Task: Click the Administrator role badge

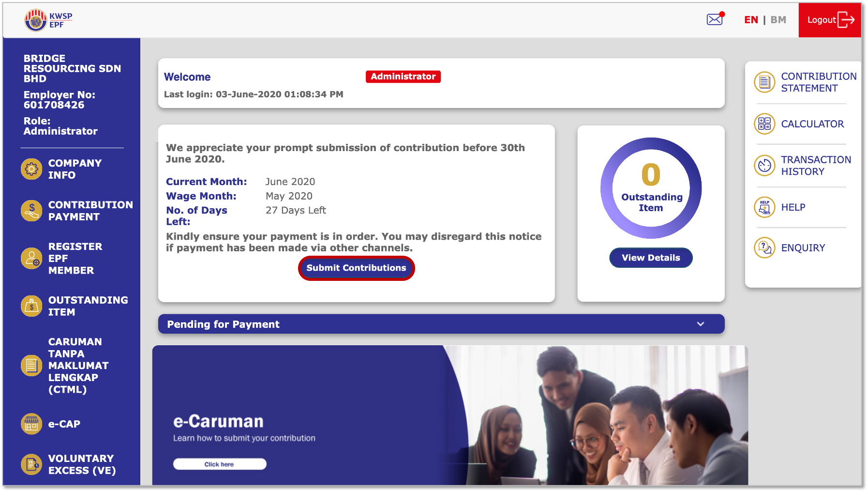Action: tap(403, 77)
